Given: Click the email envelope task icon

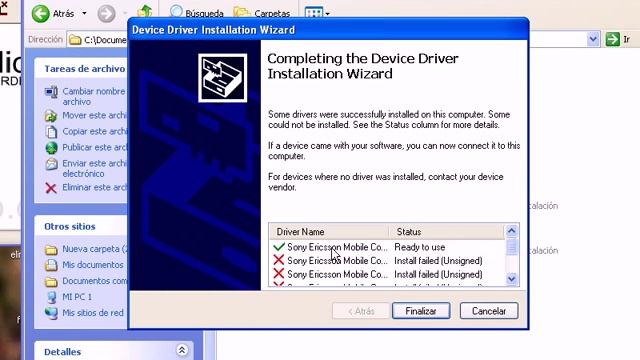Looking at the screenshot, I should click(x=51, y=164).
